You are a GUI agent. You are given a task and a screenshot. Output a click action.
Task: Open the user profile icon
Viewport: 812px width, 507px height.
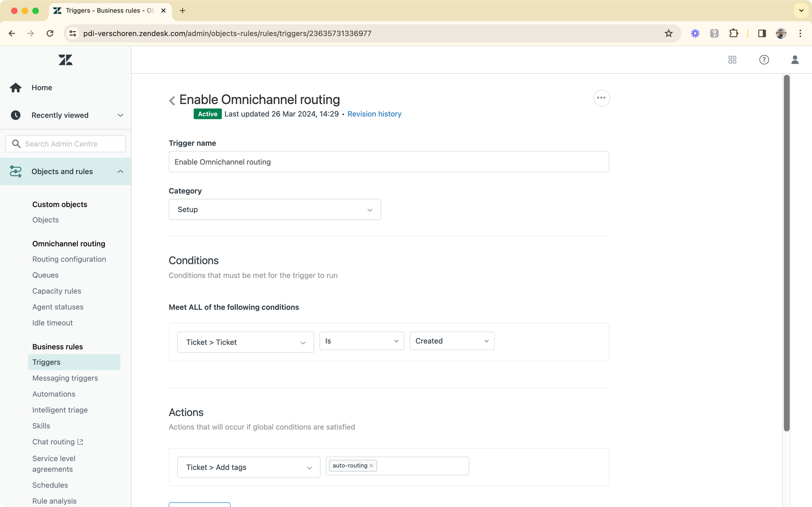795,60
